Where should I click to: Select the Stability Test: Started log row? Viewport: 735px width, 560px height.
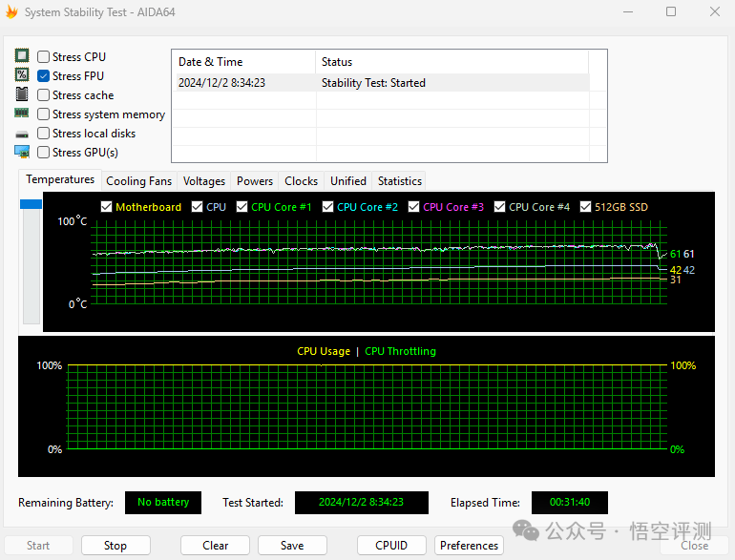[382, 83]
